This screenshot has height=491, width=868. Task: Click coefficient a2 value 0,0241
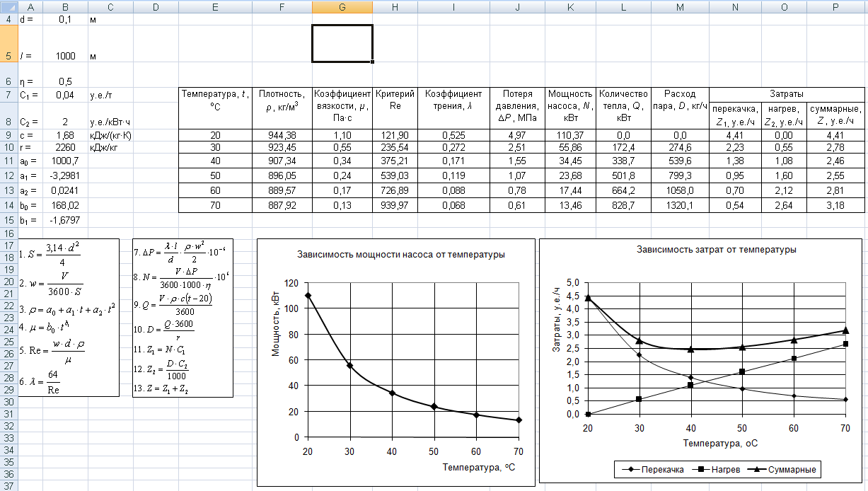(64, 191)
